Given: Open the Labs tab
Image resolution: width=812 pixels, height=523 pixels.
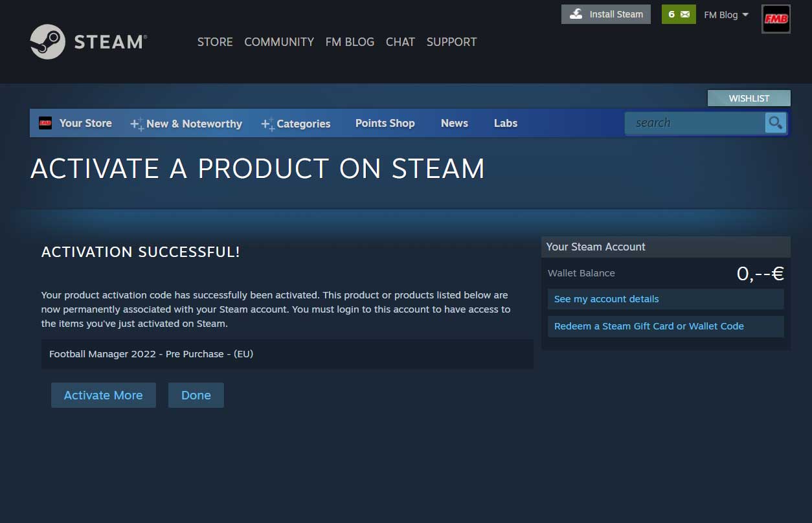Looking at the screenshot, I should click(x=506, y=123).
